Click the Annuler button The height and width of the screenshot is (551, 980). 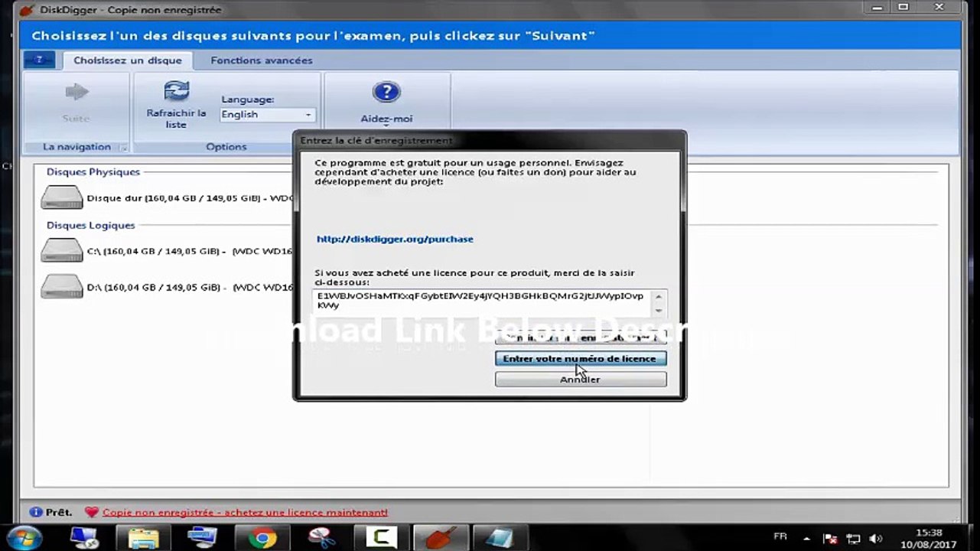581,380
